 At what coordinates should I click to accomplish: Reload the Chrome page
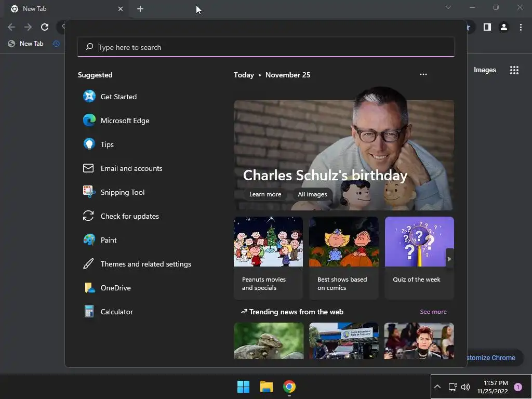click(x=45, y=27)
